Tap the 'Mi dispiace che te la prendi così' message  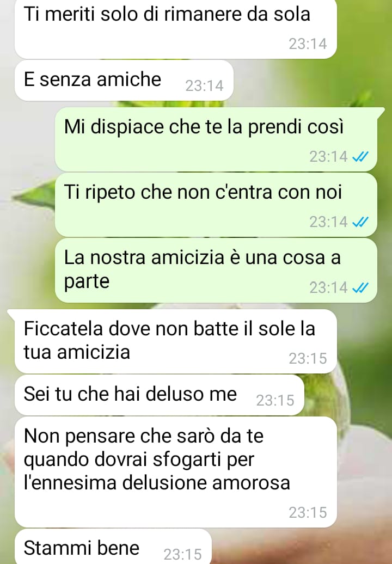tap(216, 139)
